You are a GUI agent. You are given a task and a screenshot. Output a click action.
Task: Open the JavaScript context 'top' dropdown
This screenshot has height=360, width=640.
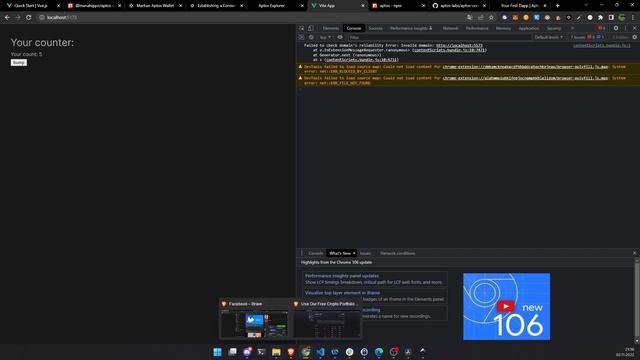325,37
